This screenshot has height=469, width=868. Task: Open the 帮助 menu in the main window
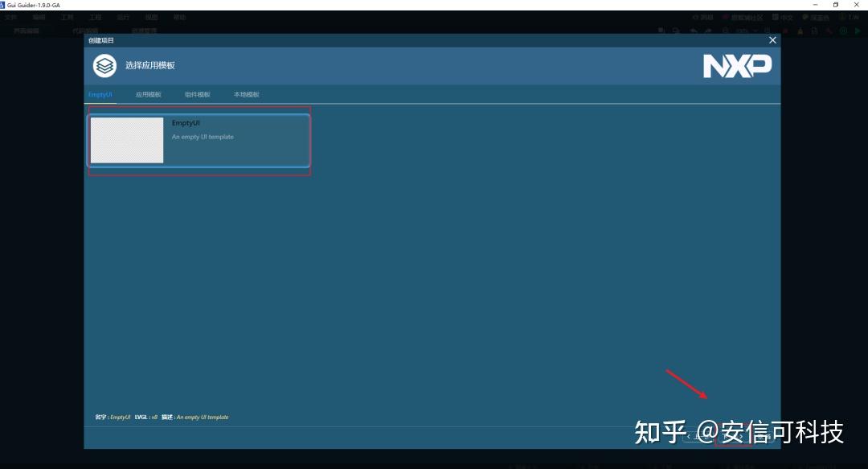[x=180, y=17]
